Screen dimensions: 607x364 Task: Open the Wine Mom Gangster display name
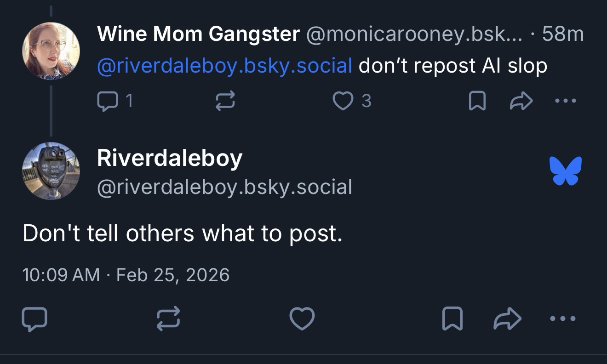tap(198, 34)
